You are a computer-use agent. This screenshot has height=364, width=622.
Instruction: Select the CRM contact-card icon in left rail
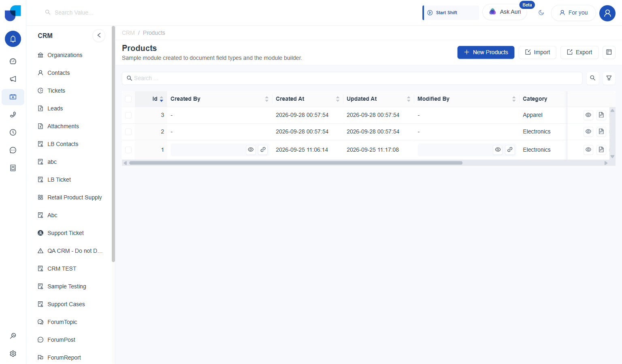click(13, 97)
